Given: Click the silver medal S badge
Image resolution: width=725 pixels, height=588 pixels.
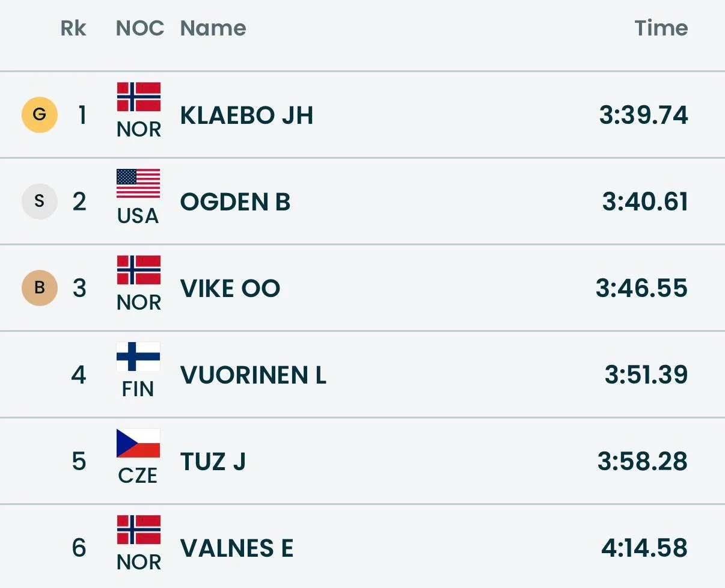Looking at the screenshot, I should [x=40, y=201].
